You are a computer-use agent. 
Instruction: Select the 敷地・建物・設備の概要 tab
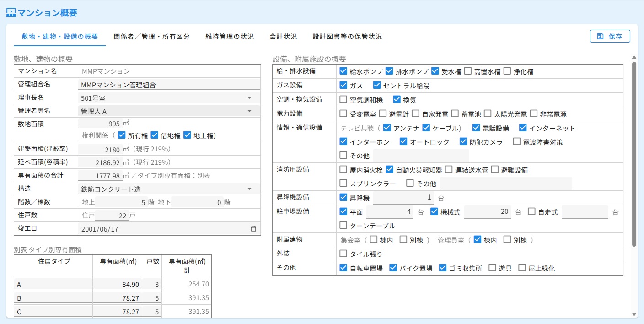[x=60, y=37]
